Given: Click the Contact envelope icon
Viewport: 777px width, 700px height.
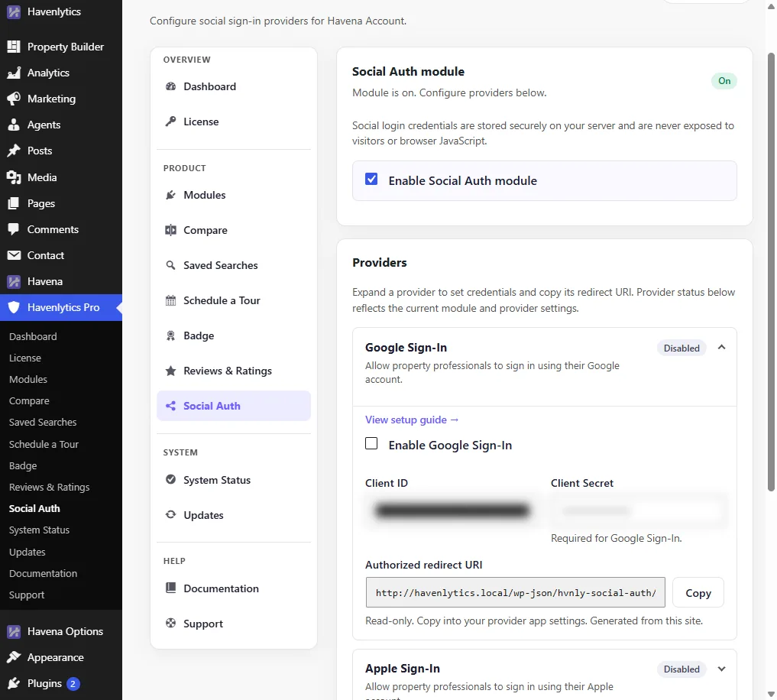Looking at the screenshot, I should click(x=14, y=255).
